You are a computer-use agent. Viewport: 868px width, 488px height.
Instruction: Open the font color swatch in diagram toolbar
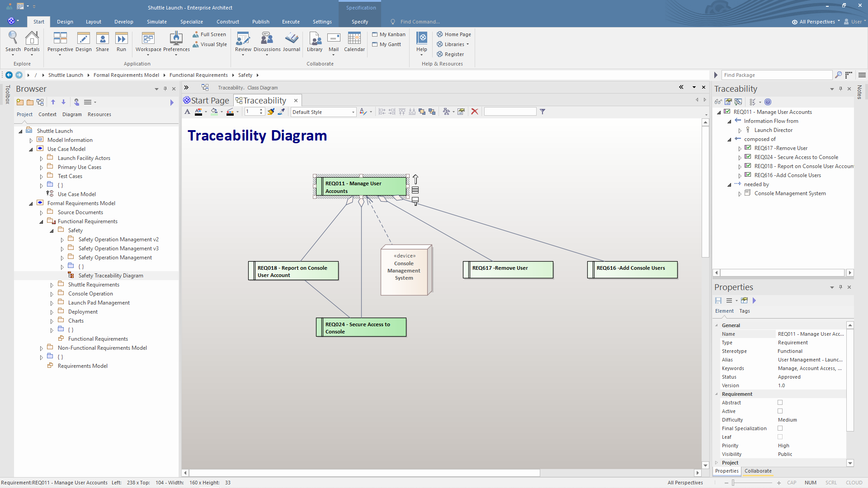198,112
